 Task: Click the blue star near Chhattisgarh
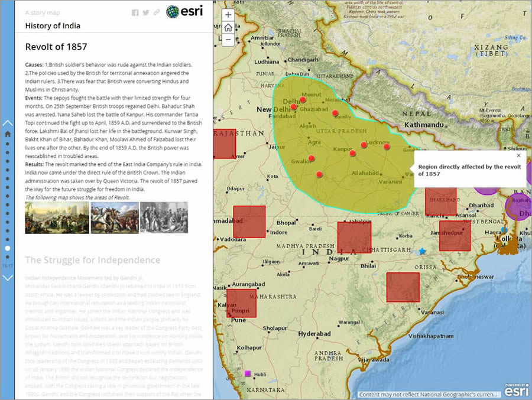(x=422, y=251)
